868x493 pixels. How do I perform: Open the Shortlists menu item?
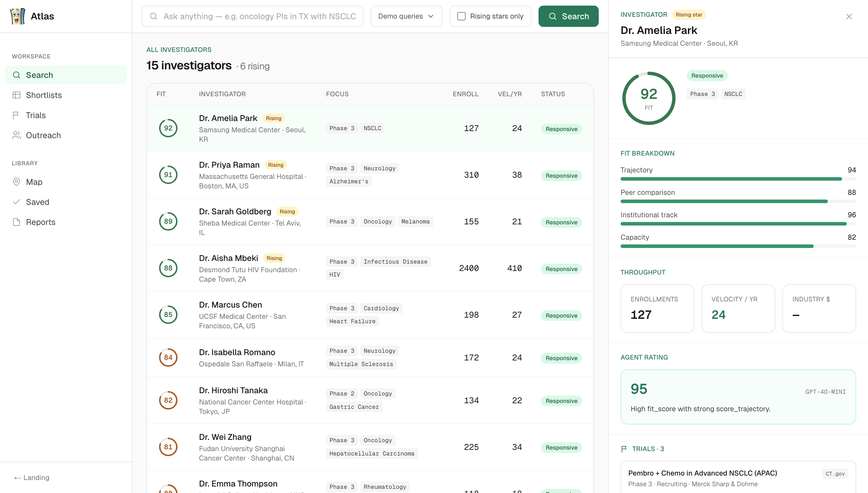(x=66, y=95)
